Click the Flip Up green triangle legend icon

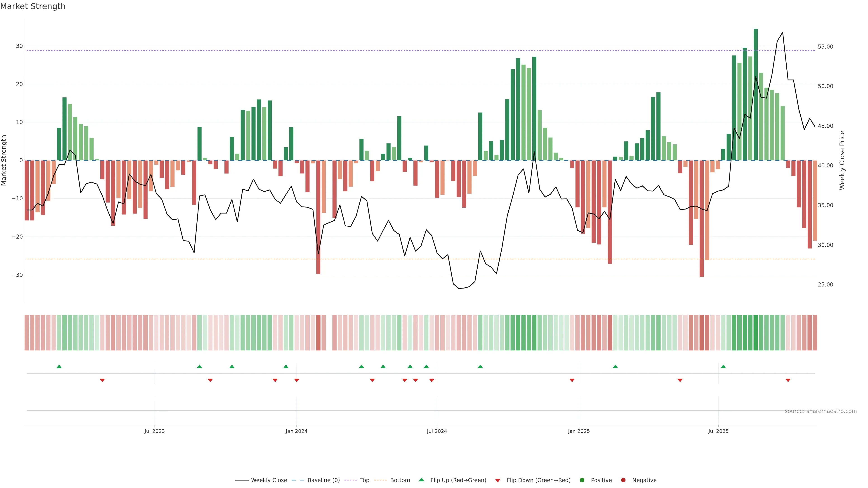click(421, 480)
